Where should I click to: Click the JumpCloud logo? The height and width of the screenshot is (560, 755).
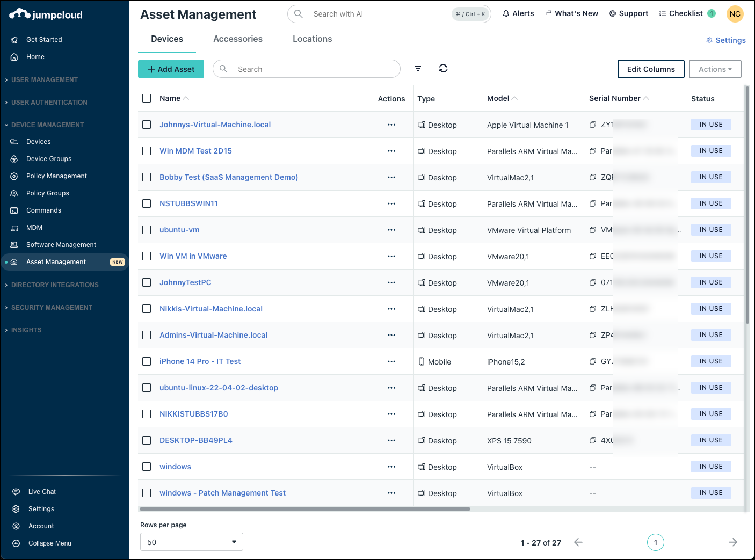click(x=46, y=14)
